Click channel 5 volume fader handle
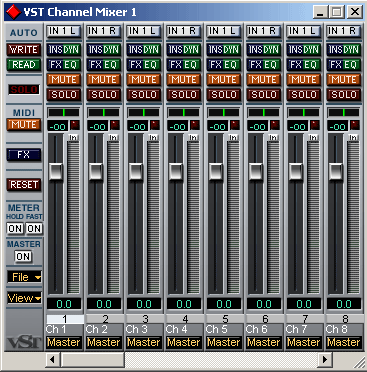The image size is (367, 372). [216, 171]
